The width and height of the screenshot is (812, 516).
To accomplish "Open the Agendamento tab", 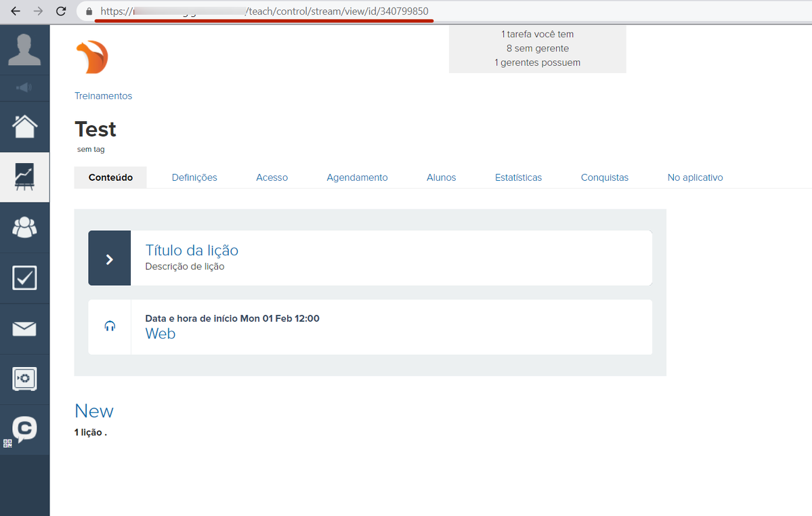I will [x=357, y=177].
